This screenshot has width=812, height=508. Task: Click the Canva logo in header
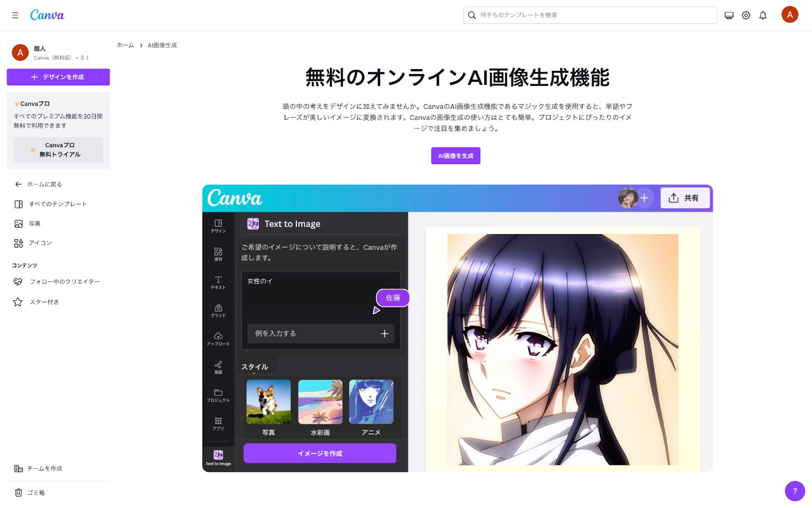(47, 15)
